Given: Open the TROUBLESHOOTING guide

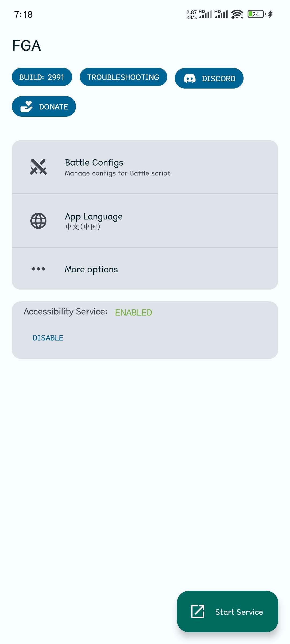Looking at the screenshot, I should (x=123, y=77).
